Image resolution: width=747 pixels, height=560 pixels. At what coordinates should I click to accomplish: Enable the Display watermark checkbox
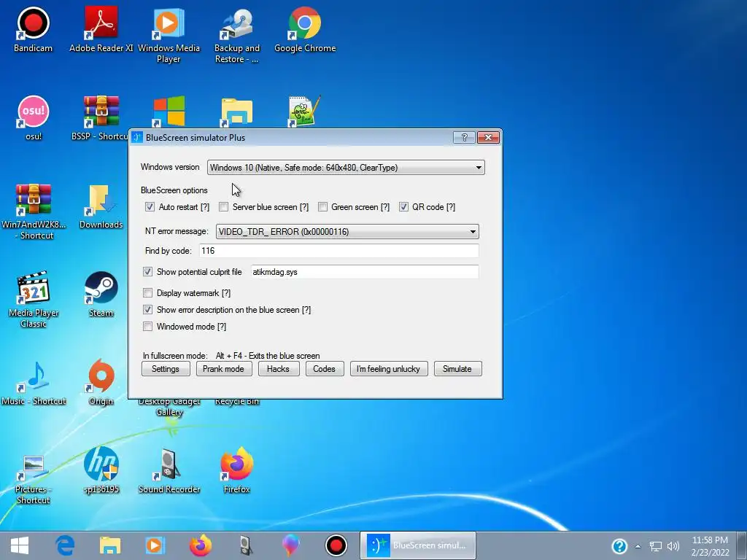pyautogui.click(x=147, y=292)
